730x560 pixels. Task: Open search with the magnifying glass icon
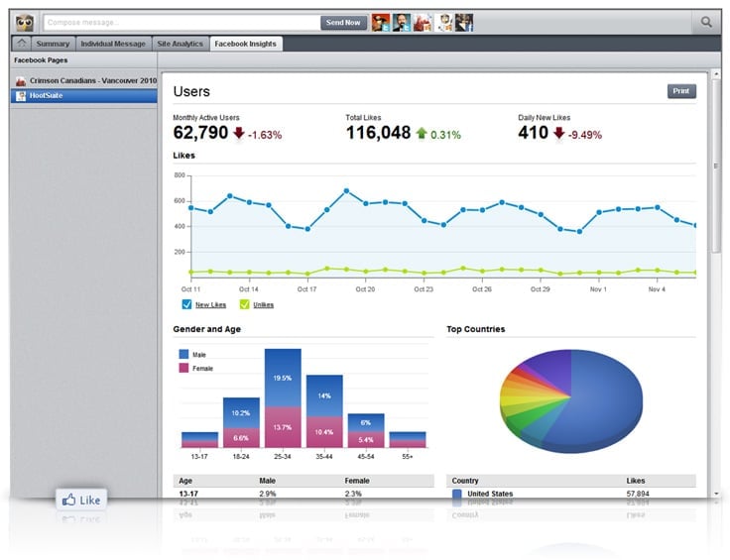pyautogui.click(x=706, y=22)
